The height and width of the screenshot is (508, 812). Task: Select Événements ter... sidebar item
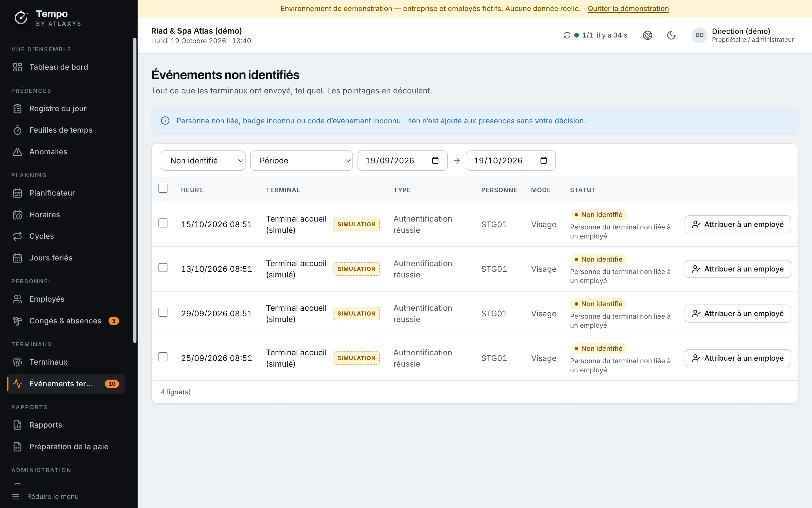pyautogui.click(x=65, y=384)
